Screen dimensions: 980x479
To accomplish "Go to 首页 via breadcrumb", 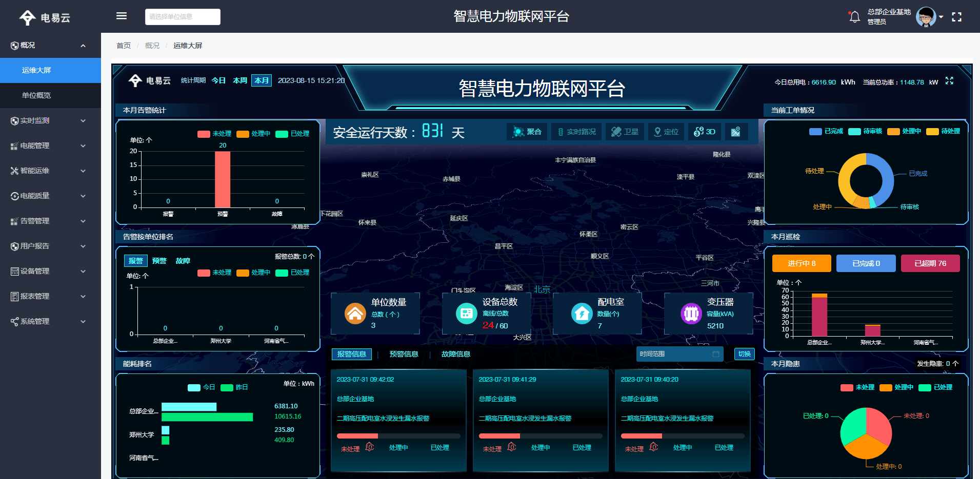I will [x=124, y=46].
